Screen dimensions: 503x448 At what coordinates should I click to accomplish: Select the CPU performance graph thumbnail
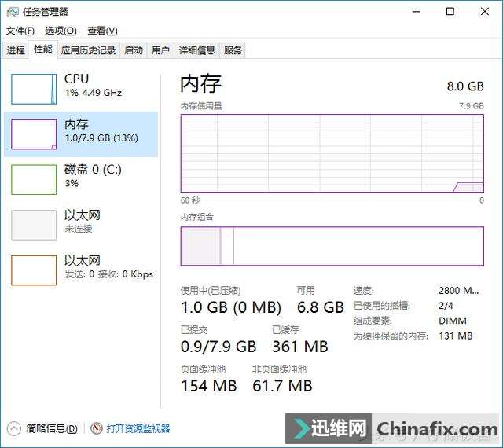coord(34,90)
